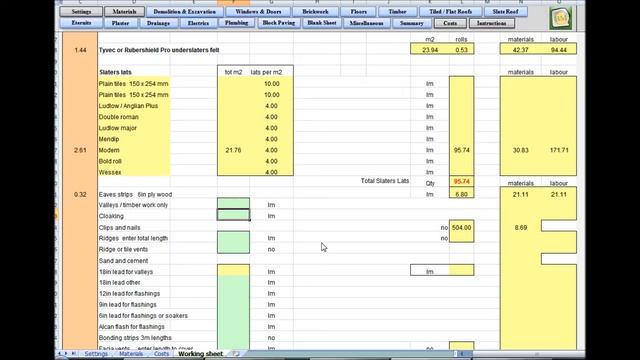Select the green input cell for Cloaking
640x360 pixels.
[233, 215]
